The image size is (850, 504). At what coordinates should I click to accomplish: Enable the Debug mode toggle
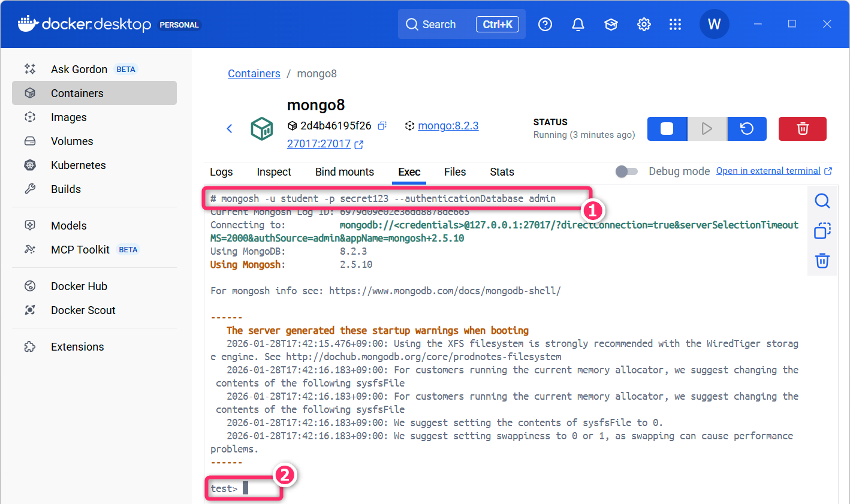click(626, 171)
